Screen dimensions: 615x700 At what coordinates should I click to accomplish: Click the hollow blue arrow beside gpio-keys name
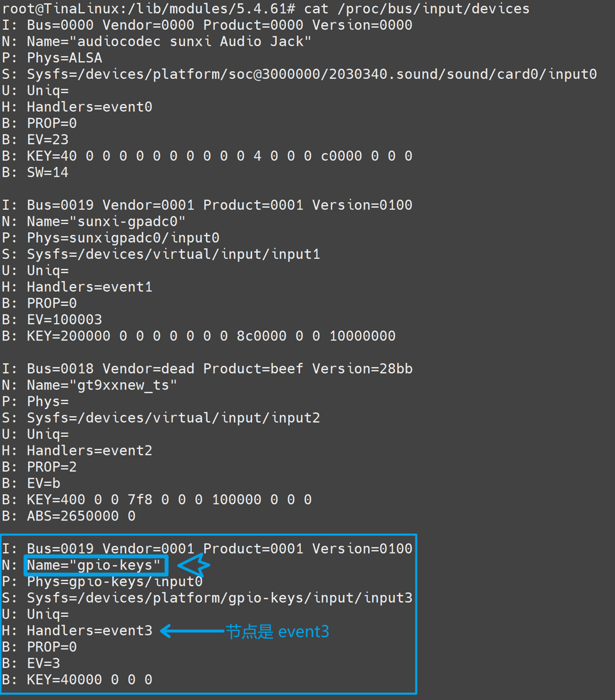coord(193,565)
